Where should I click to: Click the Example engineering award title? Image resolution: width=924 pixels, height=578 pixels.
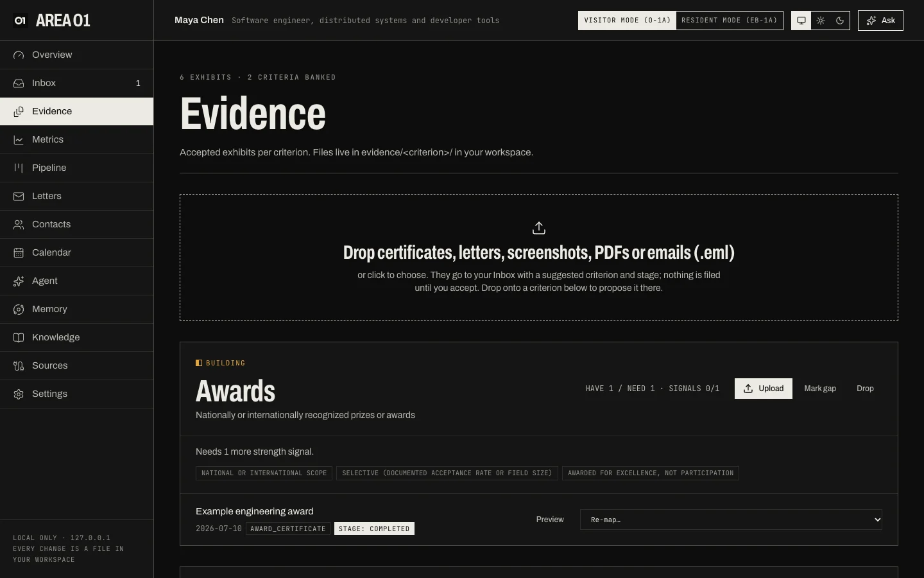point(255,511)
